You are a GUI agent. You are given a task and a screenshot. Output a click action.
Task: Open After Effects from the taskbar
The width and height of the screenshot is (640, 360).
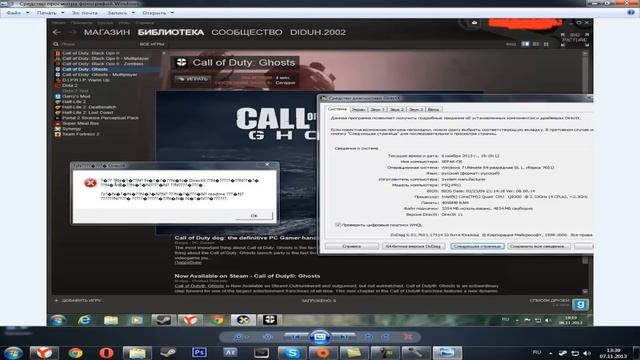(230, 353)
